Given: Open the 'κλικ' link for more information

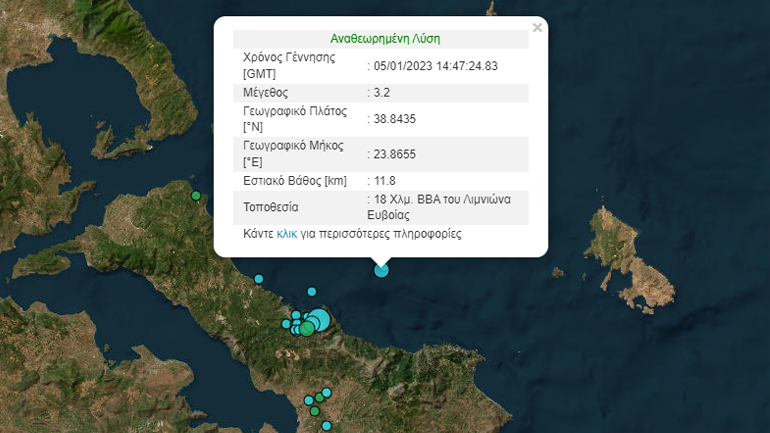Looking at the screenshot, I should [x=287, y=234].
